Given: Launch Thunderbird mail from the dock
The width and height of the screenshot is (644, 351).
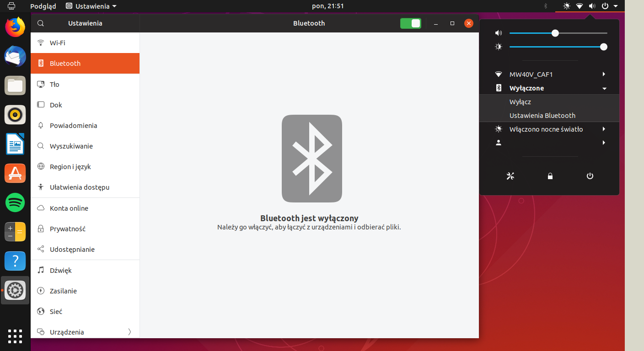Looking at the screenshot, I should [15, 57].
